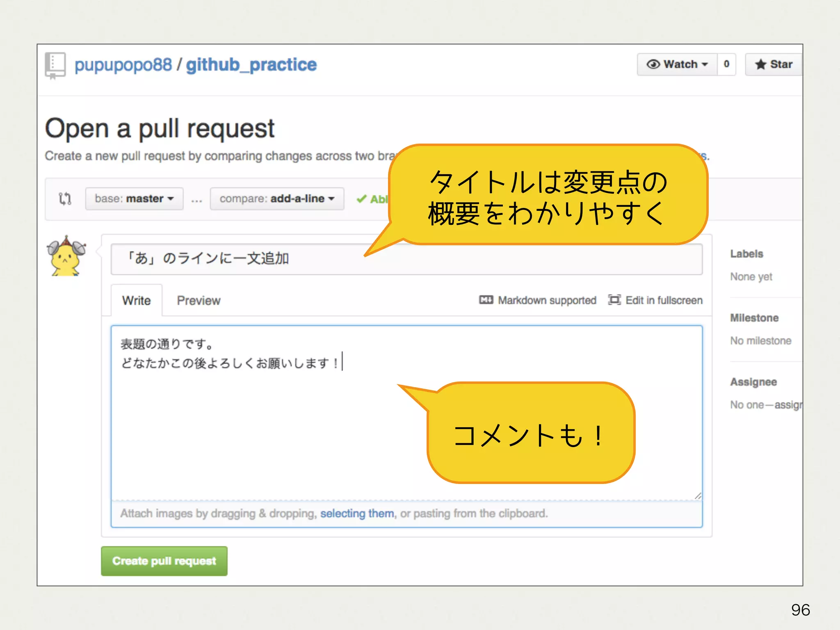This screenshot has height=630, width=840.
Task: Open the pupupopo88 user link
Action: pos(123,65)
